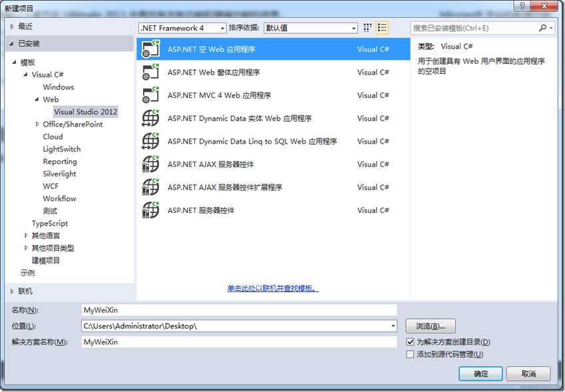Viewport: 565px width, 392px height.
Task: Click the Dynamic Data Linq to SQL icon
Action: click(150, 141)
